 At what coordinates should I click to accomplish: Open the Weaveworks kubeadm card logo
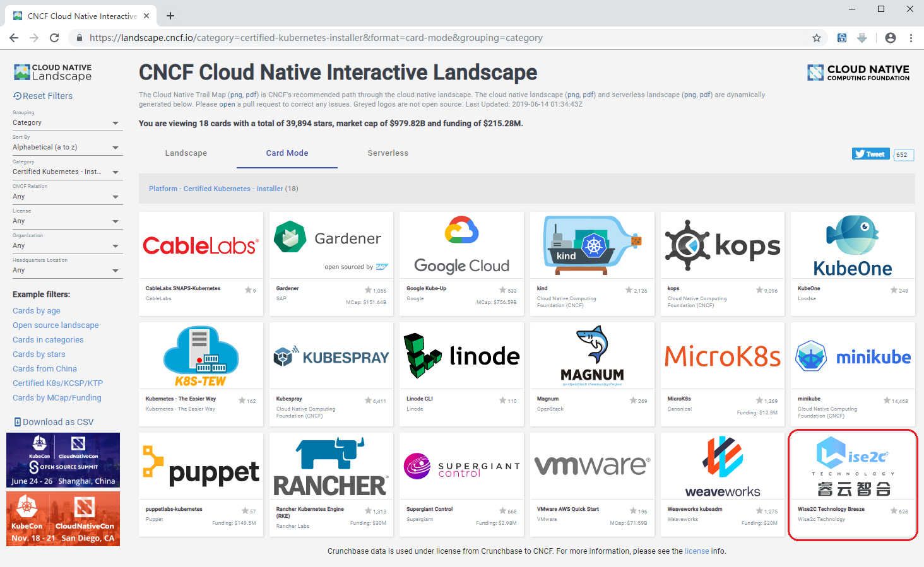tap(723, 466)
